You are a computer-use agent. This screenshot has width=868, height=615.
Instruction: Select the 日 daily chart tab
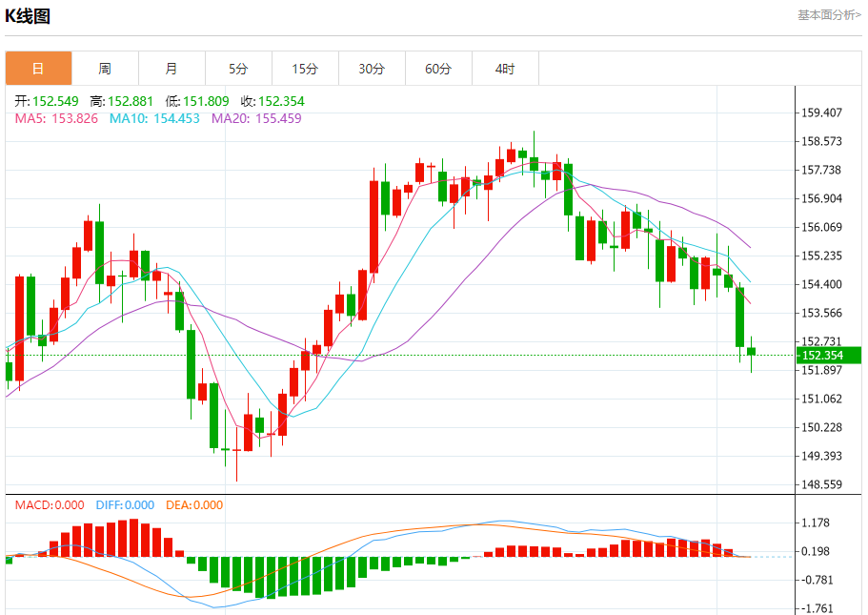[x=39, y=69]
